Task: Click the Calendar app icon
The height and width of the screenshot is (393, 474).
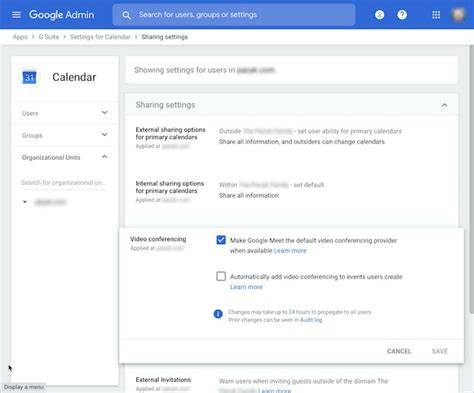Action: click(29, 77)
